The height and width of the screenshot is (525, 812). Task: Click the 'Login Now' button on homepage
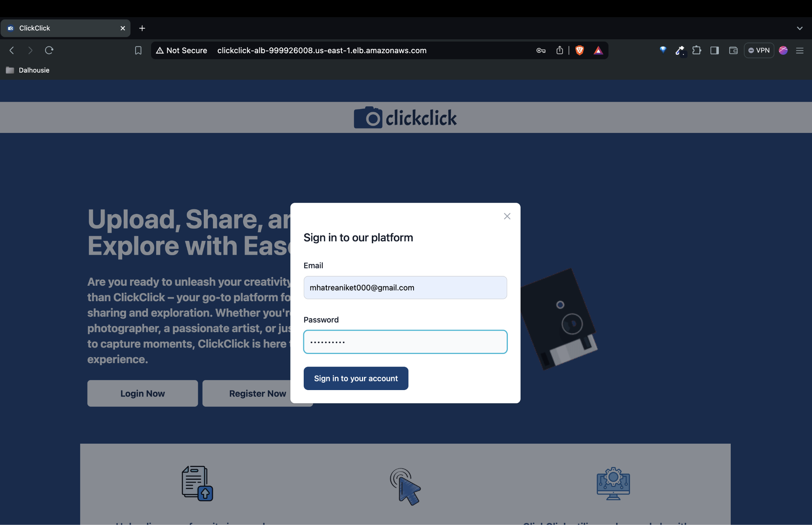tap(142, 393)
